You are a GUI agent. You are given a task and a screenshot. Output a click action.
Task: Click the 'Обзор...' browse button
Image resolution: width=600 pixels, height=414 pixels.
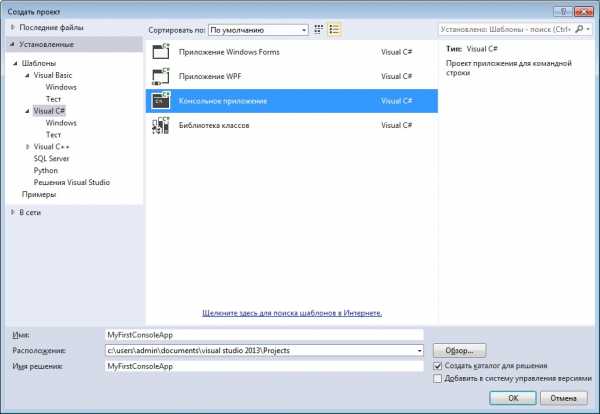[x=460, y=350]
